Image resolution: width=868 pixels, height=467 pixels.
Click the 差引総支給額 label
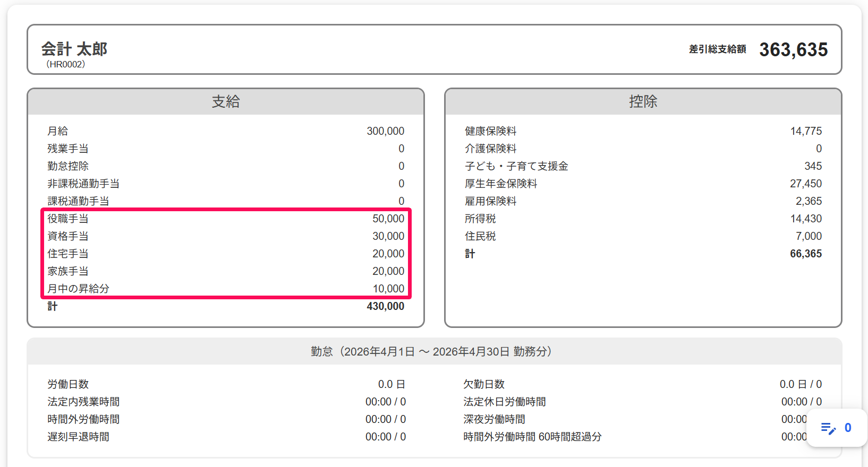[717, 49]
